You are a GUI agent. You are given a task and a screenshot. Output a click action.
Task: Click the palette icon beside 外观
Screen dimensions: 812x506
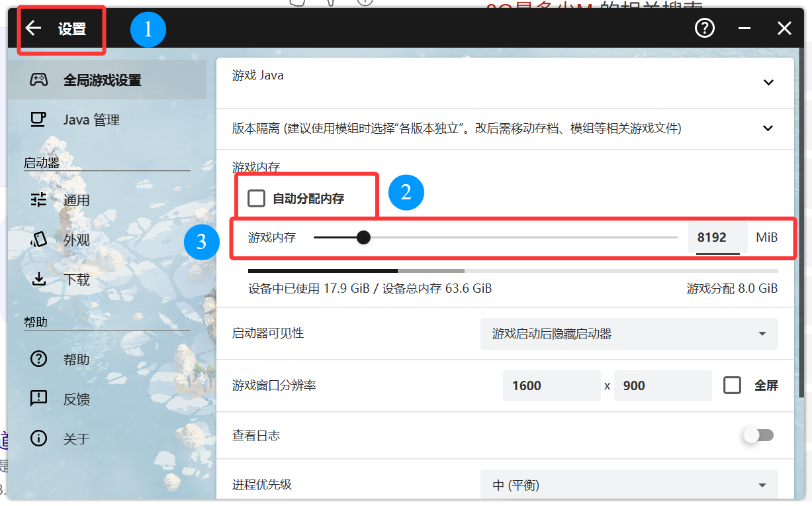(39, 239)
